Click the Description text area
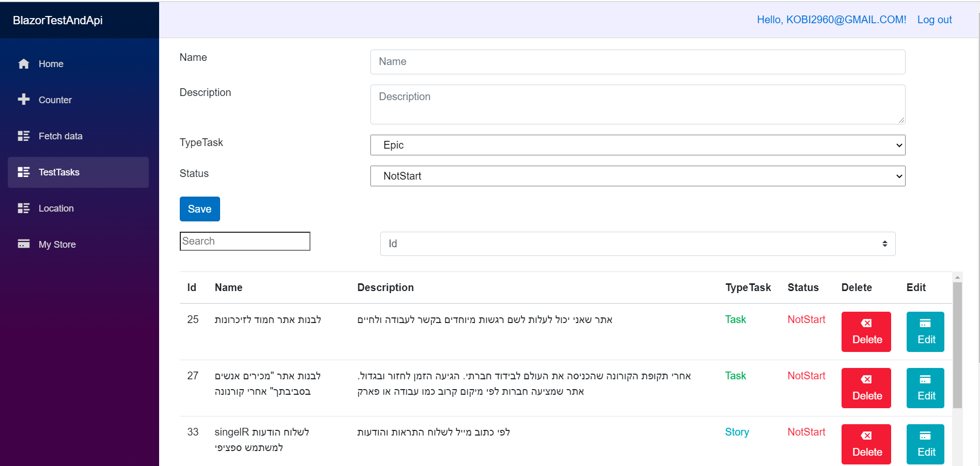Image resolution: width=980 pixels, height=466 pixels. tap(637, 104)
